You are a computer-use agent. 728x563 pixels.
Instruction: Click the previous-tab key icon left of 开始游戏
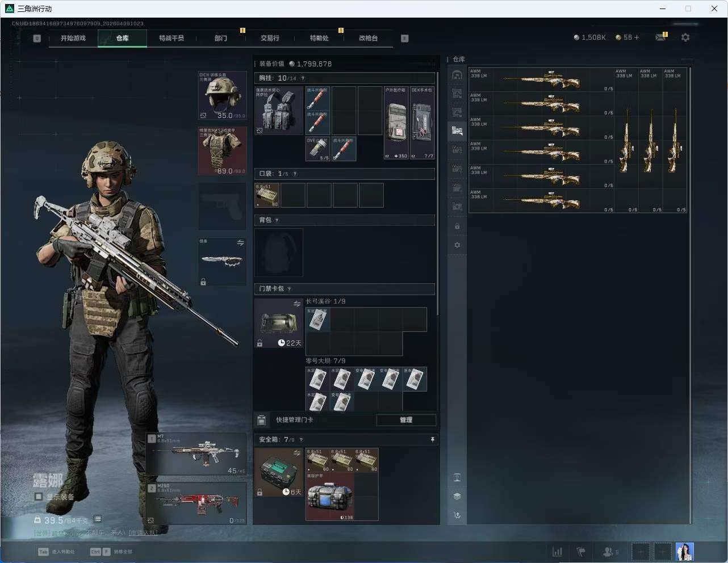tap(37, 39)
